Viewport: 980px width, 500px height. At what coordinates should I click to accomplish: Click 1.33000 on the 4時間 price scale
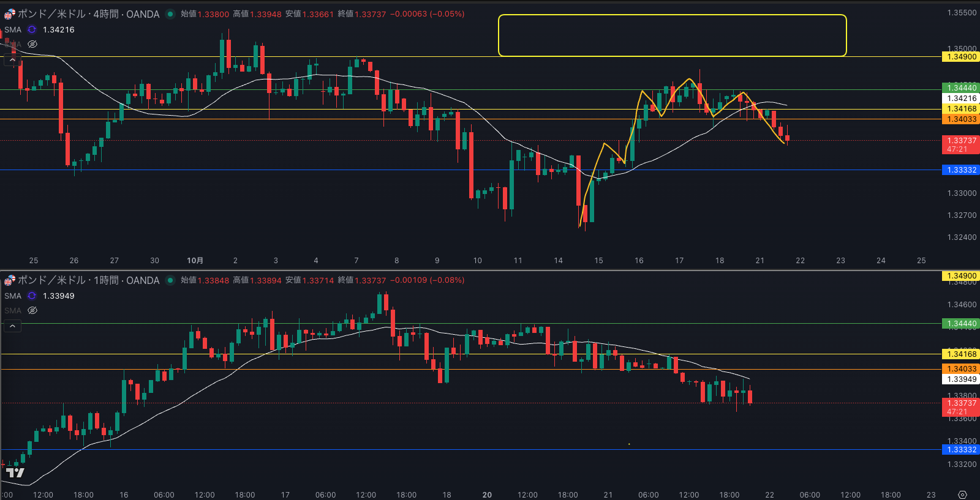coord(962,193)
